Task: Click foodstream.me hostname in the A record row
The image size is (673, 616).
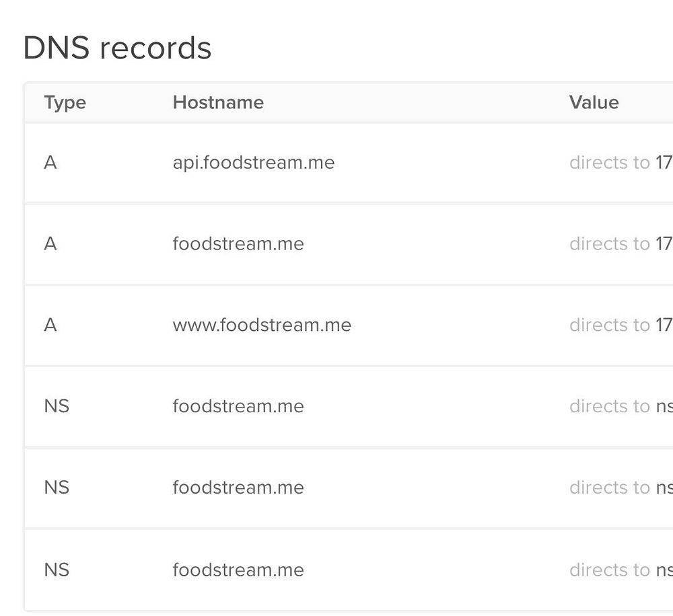Action: tap(238, 243)
